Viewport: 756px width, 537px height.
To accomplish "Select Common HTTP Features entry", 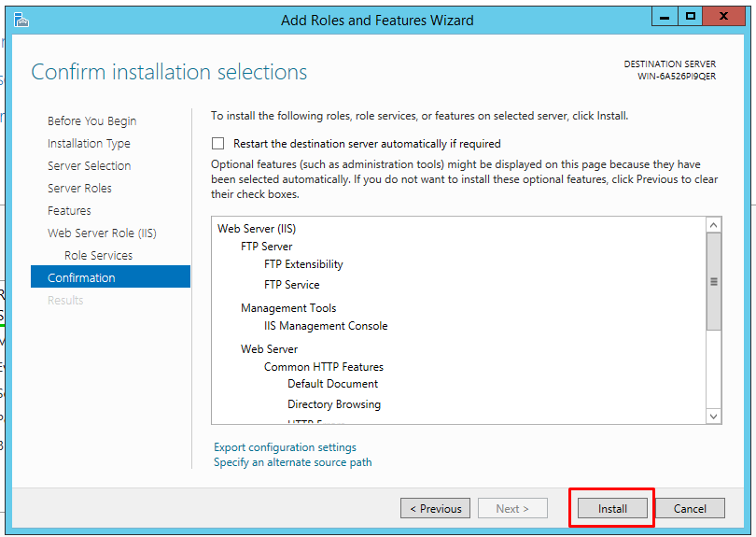I will point(324,367).
